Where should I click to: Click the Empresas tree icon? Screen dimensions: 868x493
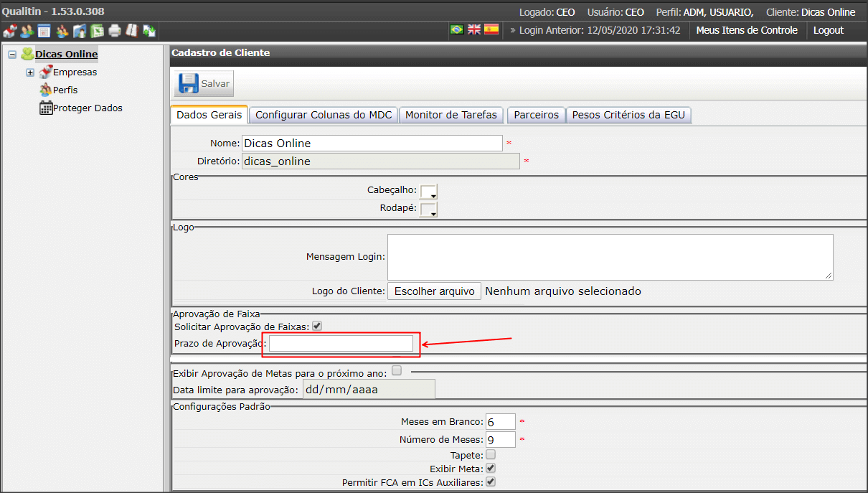click(x=46, y=72)
